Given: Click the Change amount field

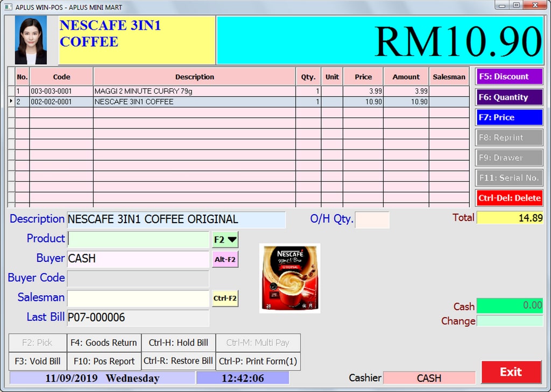Looking at the screenshot, I should pos(510,320).
